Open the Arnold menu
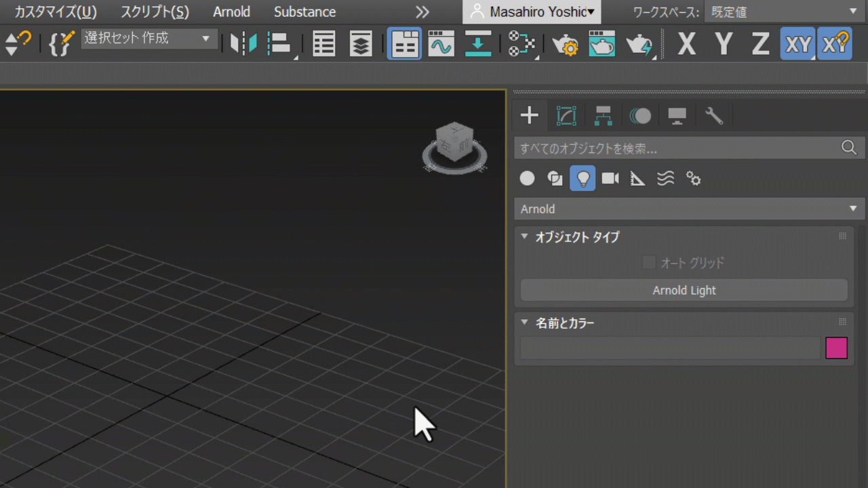 (231, 12)
